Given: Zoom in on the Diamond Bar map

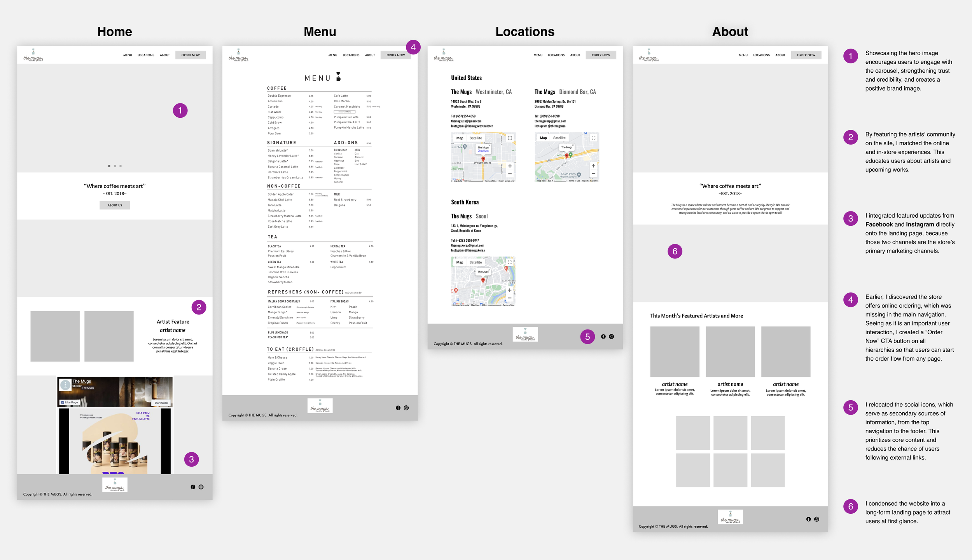Looking at the screenshot, I should coord(593,166).
